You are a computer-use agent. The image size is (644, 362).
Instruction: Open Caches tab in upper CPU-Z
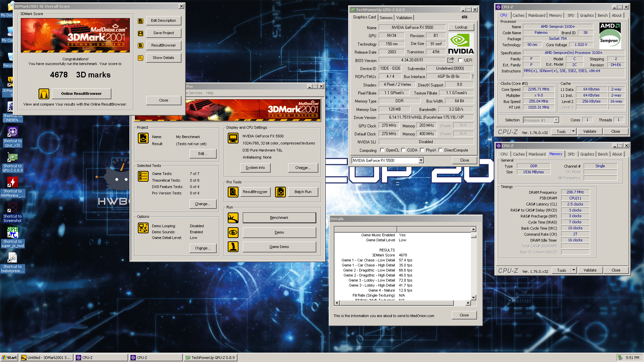point(518,15)
